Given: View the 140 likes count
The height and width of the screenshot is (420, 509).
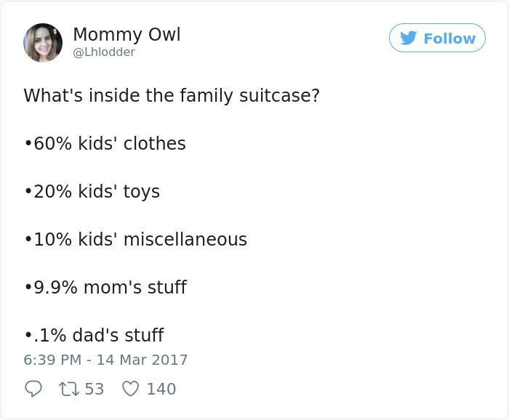Looking at the screenshot, I should [x=161, y=389].
